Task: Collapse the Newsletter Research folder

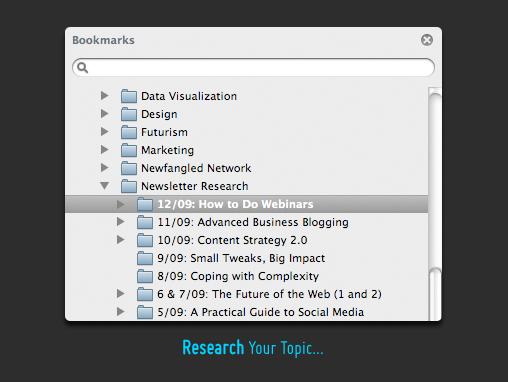Action: [105, 186]
